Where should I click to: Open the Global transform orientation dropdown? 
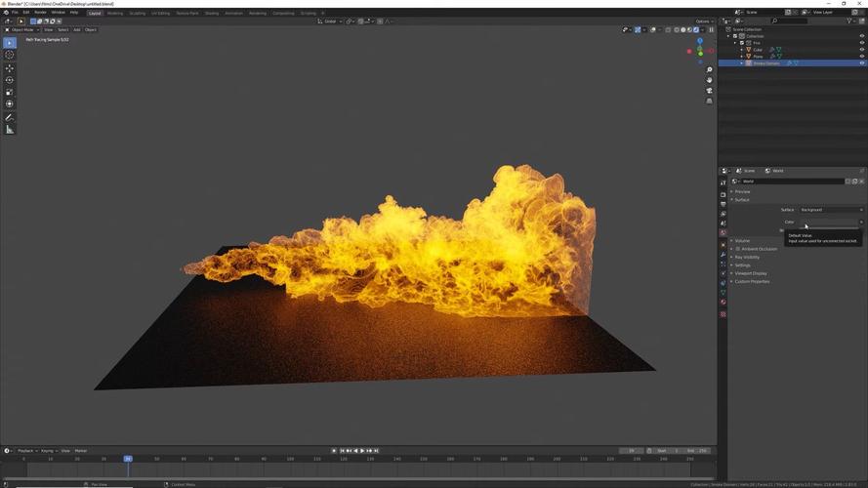tap(329, 21)
